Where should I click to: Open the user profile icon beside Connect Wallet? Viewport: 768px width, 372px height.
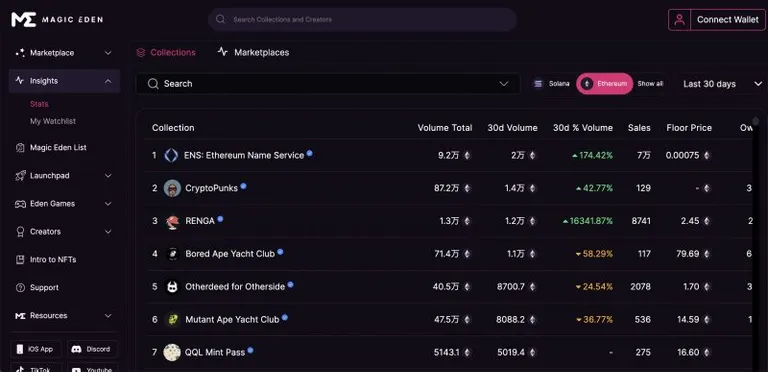(x=679, y=20)
